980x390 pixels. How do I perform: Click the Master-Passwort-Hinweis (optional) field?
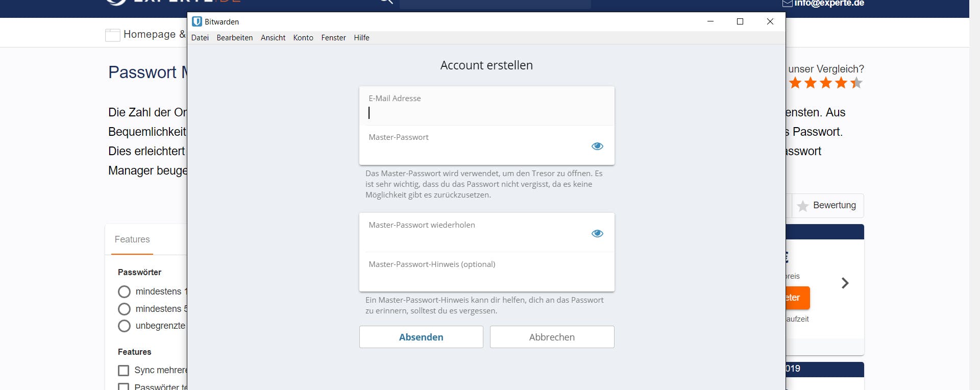[x=486, y=272]
